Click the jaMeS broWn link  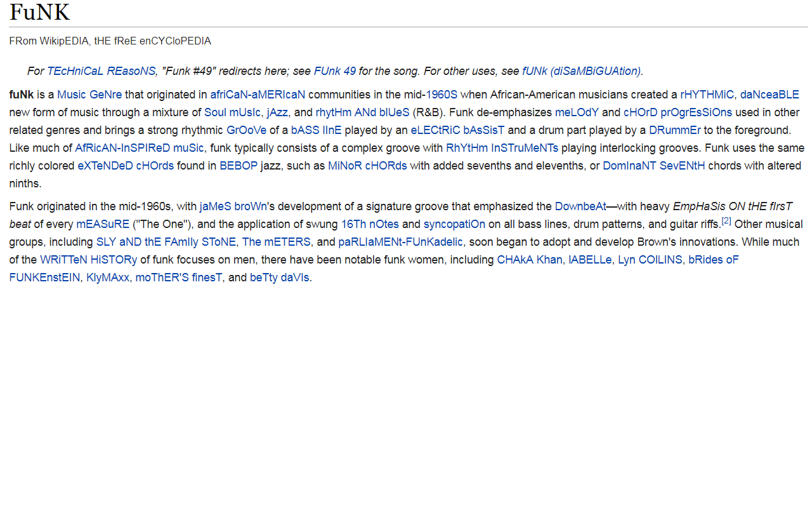(x=233, y=206)
